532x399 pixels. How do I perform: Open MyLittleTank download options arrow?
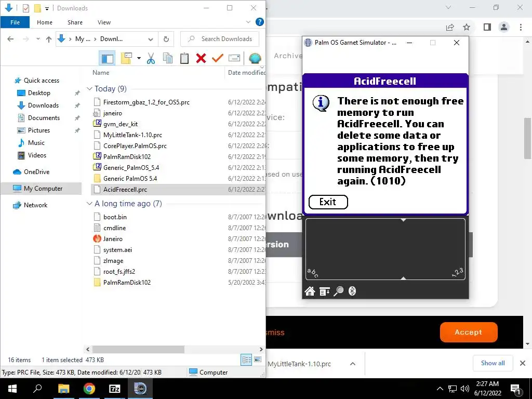pyautogui.click(x=353, y=364)
